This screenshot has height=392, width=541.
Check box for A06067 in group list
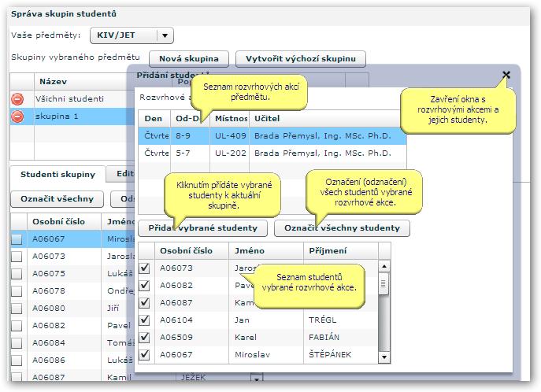click(x=17, y=239)
